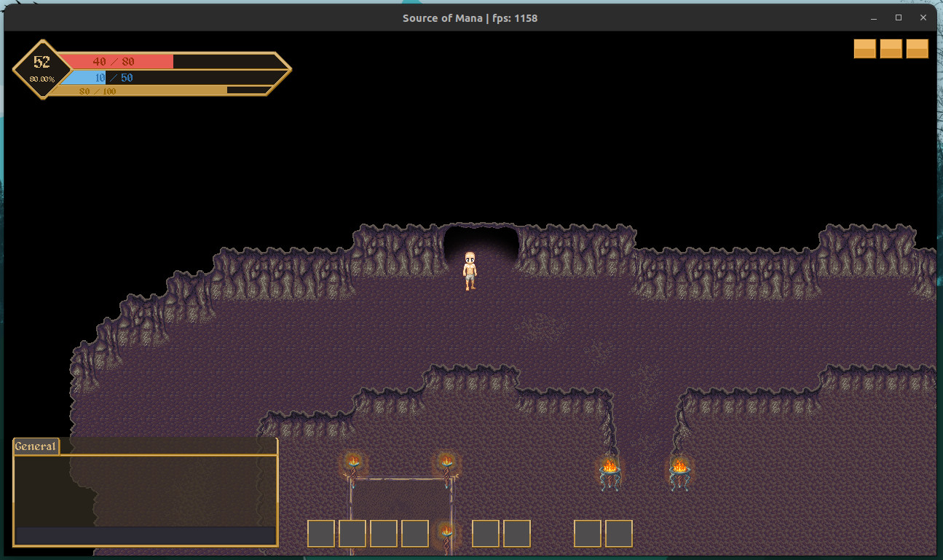The image size is (943, 560).
Task: Click the right slot of the middle hotbar pair
Action: pos(516,534)
